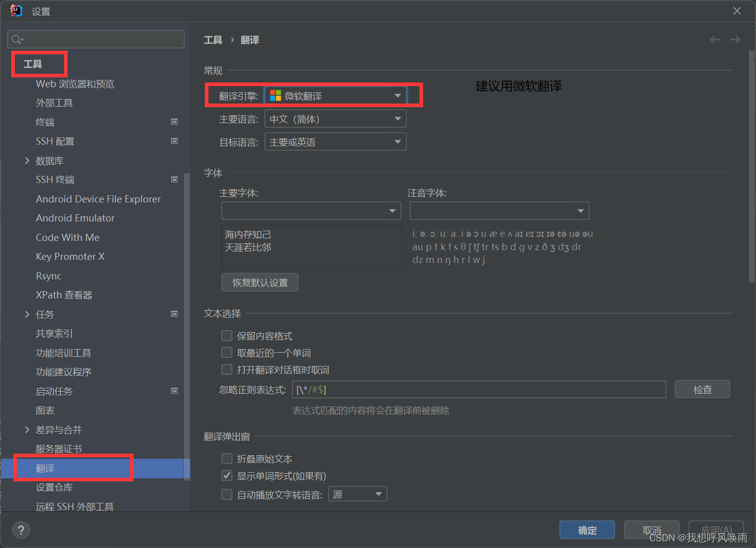
Task: Click the 忽略正则表达式 input field
Action: (479, 390)
